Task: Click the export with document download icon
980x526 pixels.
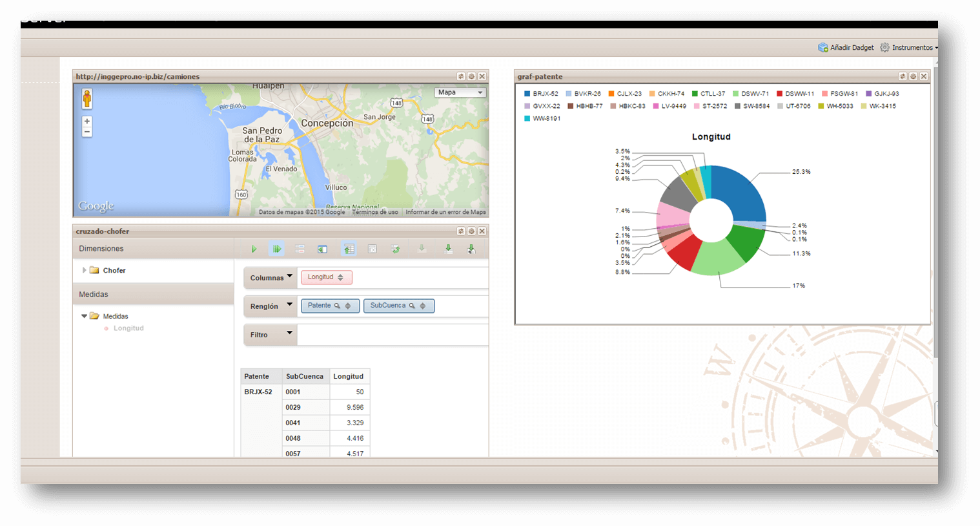Action: click(x=471, y=249)
